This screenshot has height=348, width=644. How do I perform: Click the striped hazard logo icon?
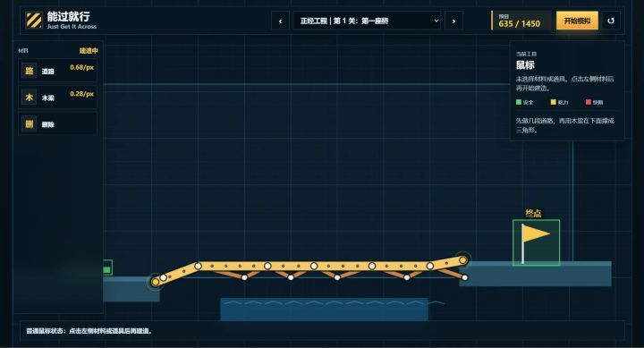click(34, 21)
